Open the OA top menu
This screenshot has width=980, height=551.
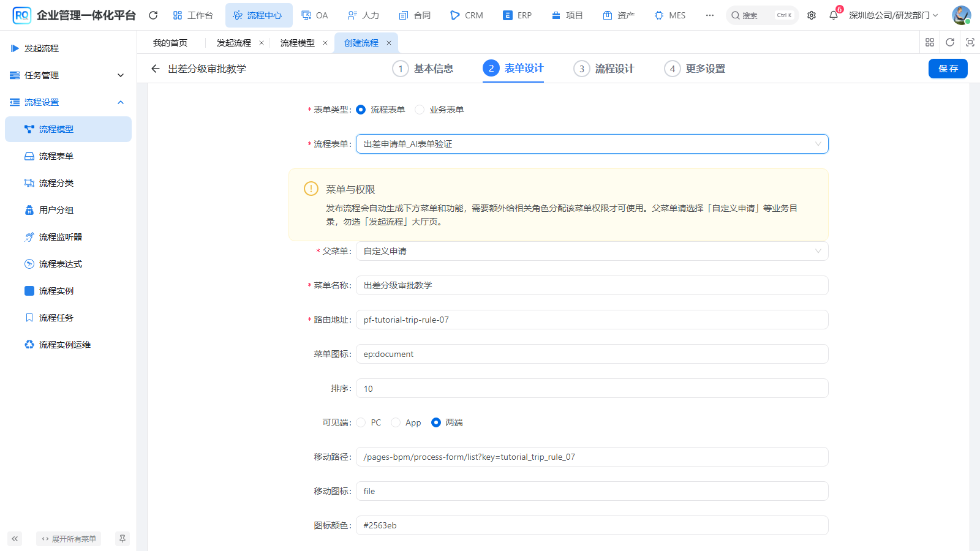[315, 15]
